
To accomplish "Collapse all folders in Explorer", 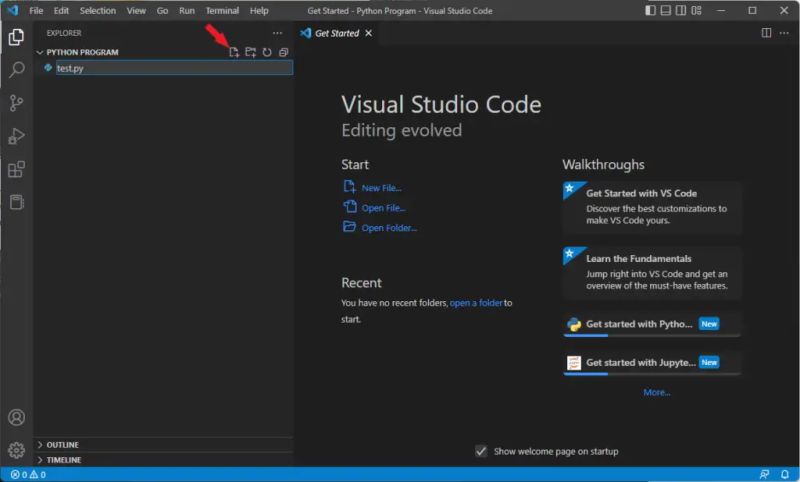I will click(x=284, y=52).
